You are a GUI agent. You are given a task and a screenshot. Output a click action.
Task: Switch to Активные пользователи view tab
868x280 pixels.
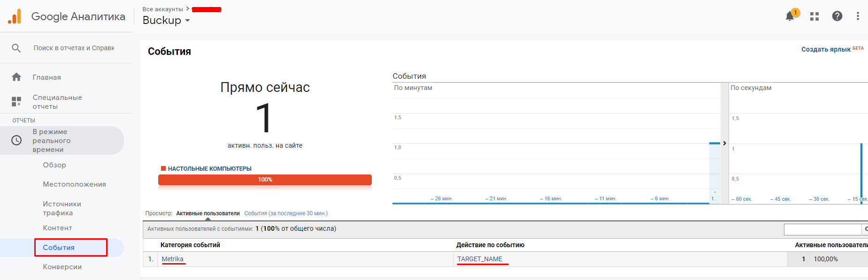207,213
